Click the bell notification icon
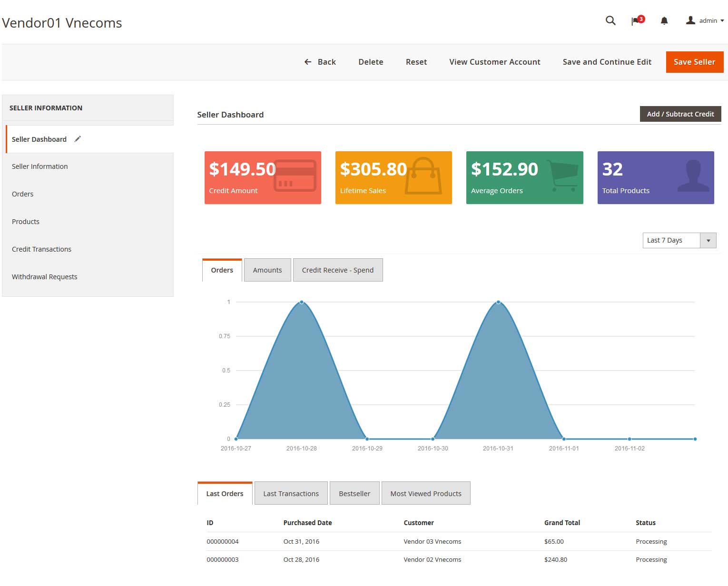The image size is (728, 586). point(664,20)
